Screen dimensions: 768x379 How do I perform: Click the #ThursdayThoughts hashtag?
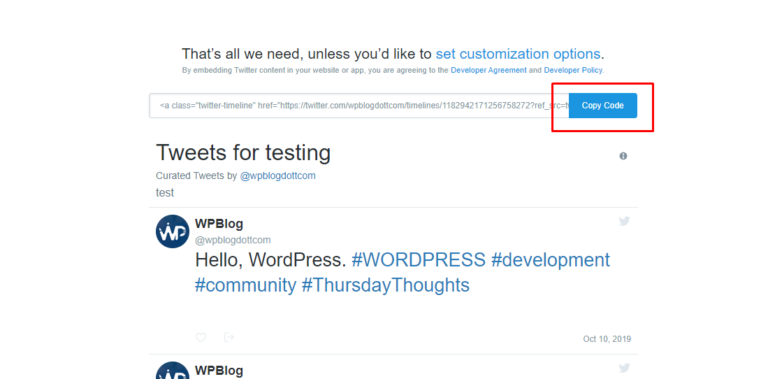(x=385, y=285)
